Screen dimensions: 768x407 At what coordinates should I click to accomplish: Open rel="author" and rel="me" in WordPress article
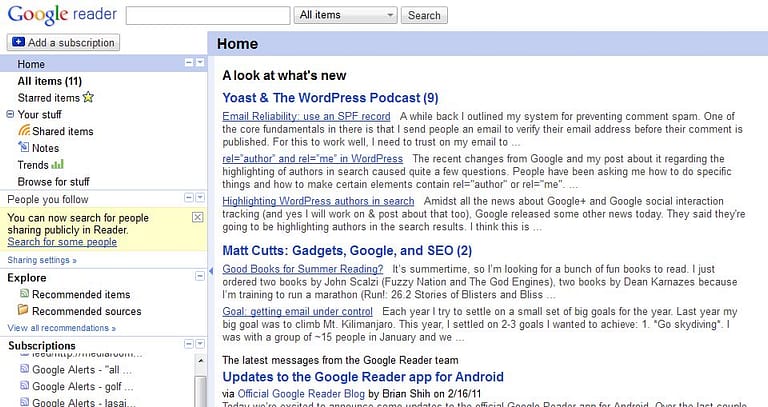point(312,159)
